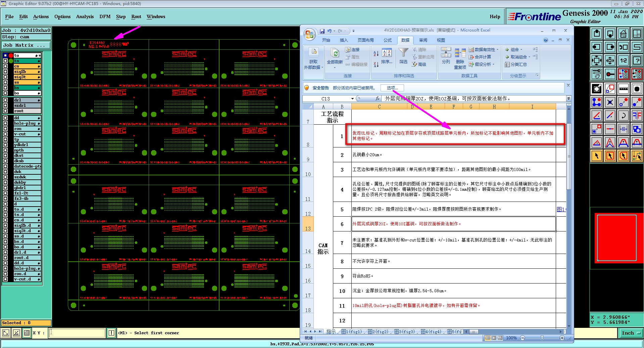Click the green circle color marker for layer ts
Screen dimensions: 644x348
pyautogui.click(x=11, y=61)
